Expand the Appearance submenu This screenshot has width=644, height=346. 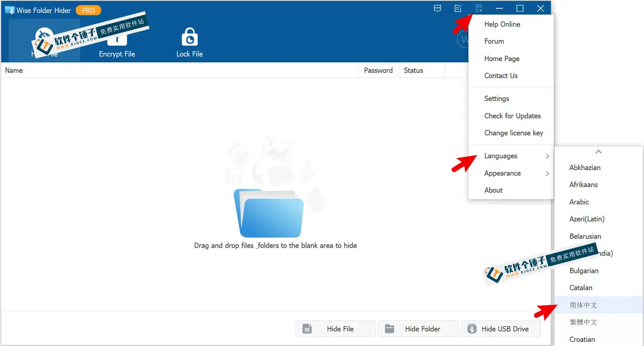point(511,173)
